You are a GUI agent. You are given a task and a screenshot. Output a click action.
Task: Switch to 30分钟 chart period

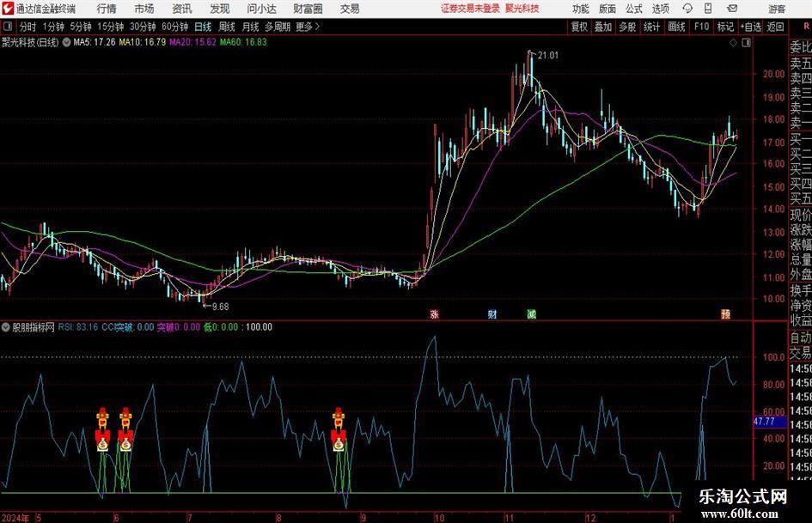pyautogui.click(x=143, y=27)
